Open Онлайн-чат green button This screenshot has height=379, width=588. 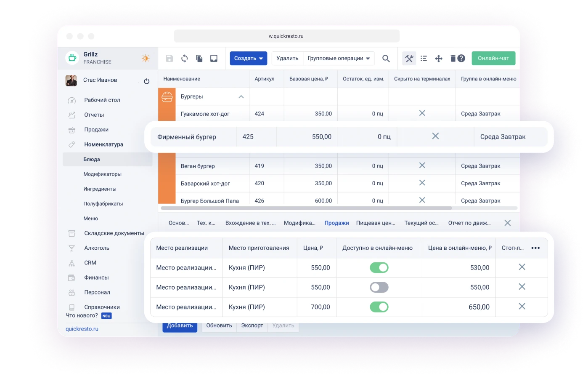(x=493, y=59)
